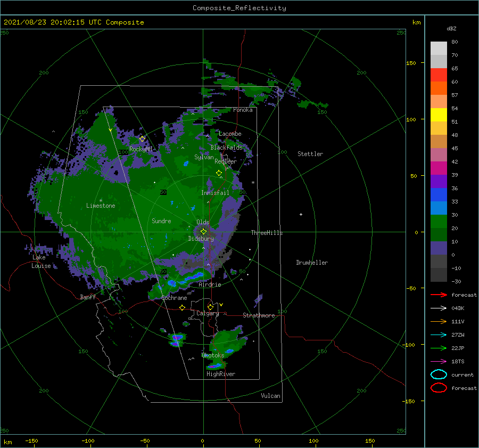
Task: Click the Ponoka town label
Action: tap(243, 110)
